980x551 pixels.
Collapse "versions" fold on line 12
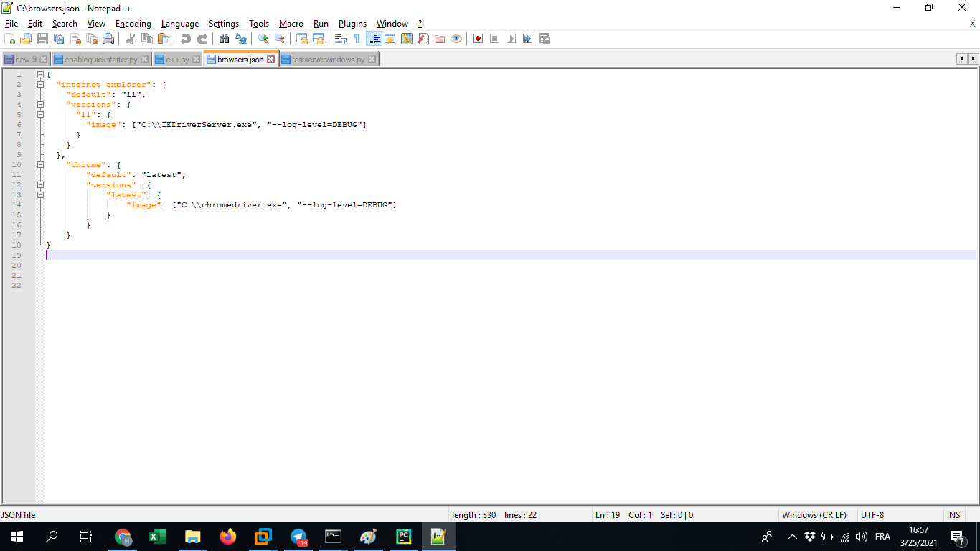click(x=41, y=185)
